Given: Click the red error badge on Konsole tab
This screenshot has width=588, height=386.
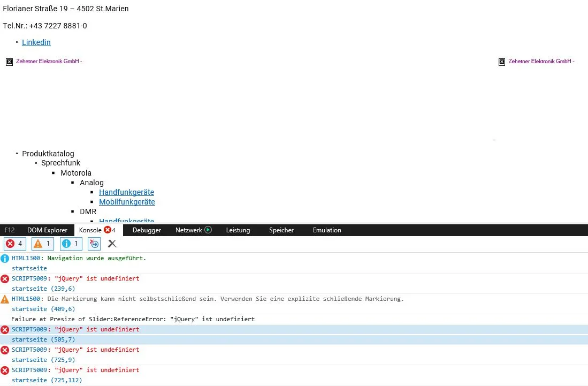Looking at the screenshot, I should tap(107, 230).
